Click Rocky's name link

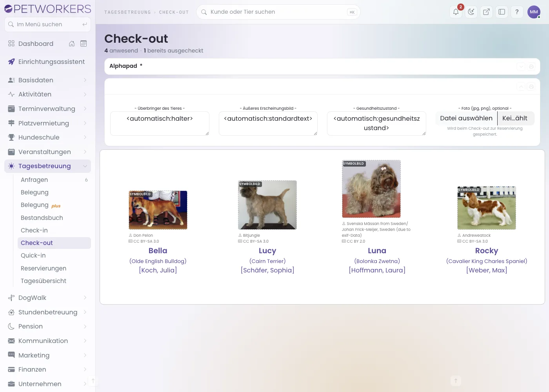click(487, 250)
